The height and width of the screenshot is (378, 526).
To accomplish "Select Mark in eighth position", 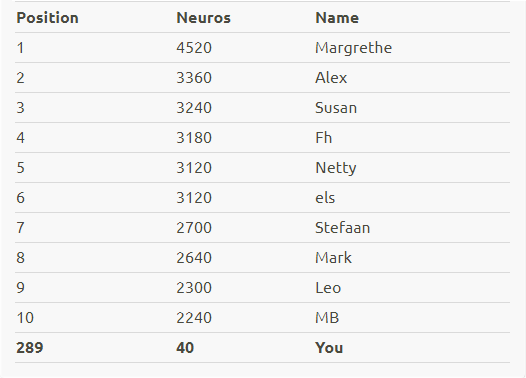I will pos(333,258).
